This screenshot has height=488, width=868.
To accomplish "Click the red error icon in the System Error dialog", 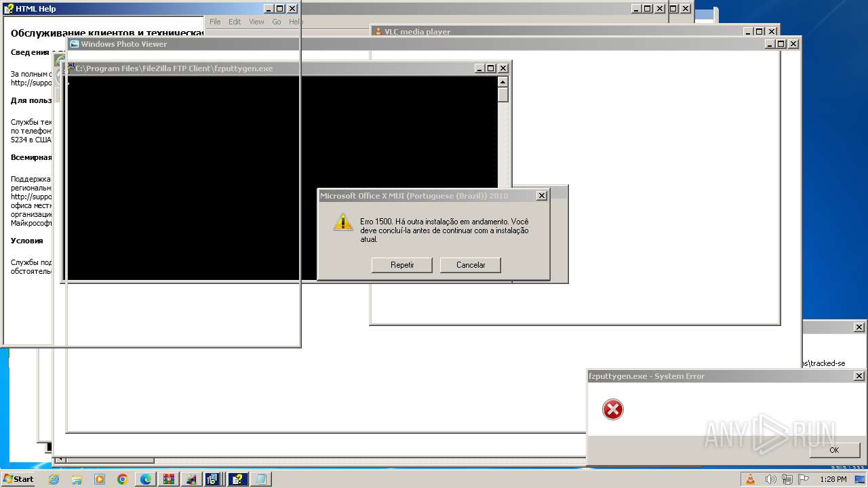I will point(612,409).
